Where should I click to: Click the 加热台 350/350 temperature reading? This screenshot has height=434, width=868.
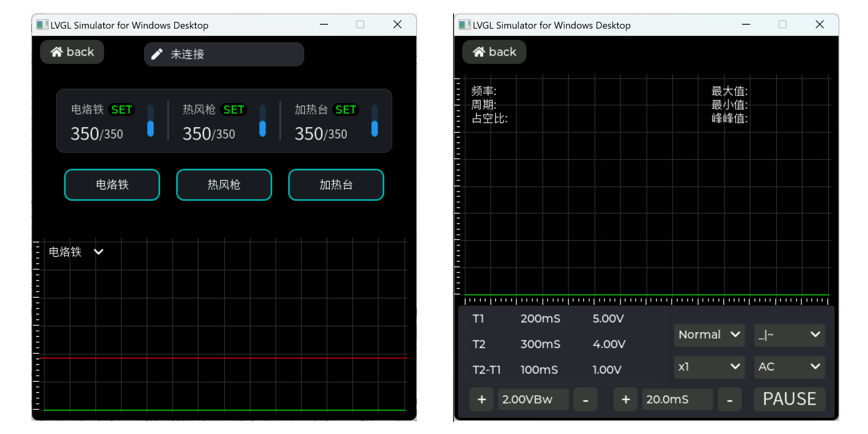point(321,134)
